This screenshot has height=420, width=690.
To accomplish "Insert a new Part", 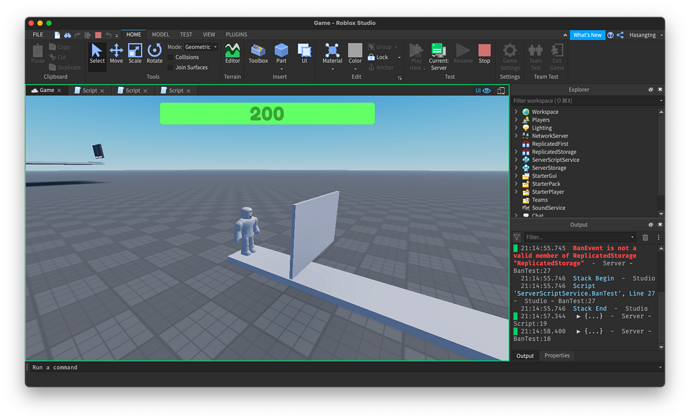I will coord(281,51).
